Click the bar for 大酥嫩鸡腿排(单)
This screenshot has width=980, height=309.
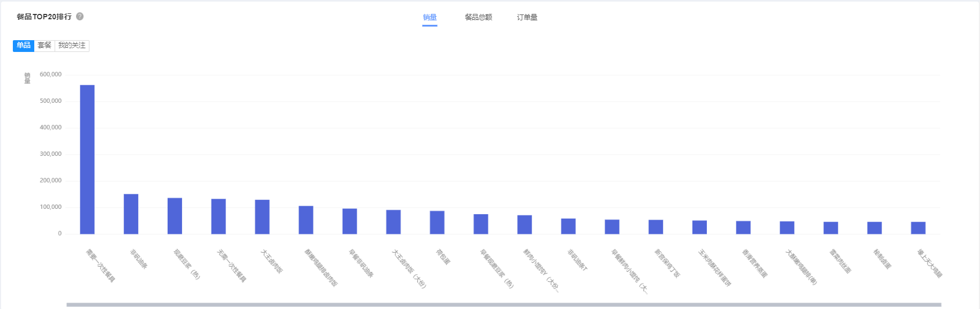787,228
